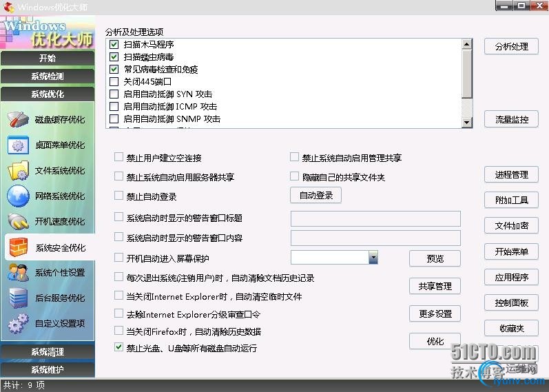Focus the 警告窗口标题 text field
The image size is (549, 392).
coord(375,218)
